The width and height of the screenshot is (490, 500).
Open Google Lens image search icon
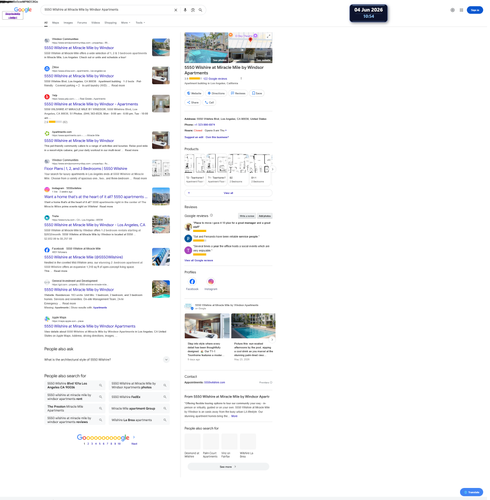point(193,10)
